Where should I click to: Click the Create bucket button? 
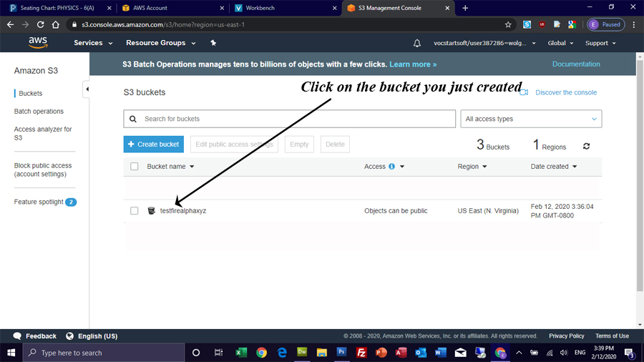153,145
